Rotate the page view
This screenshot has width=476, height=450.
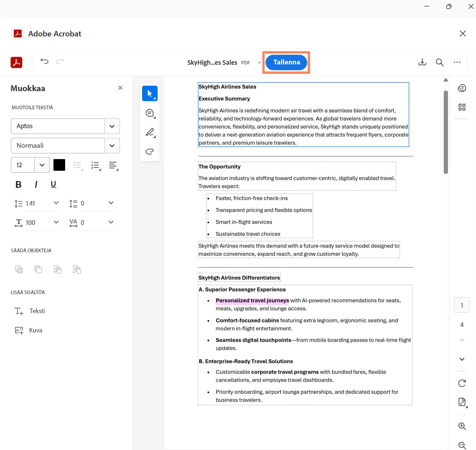(462, 383)
